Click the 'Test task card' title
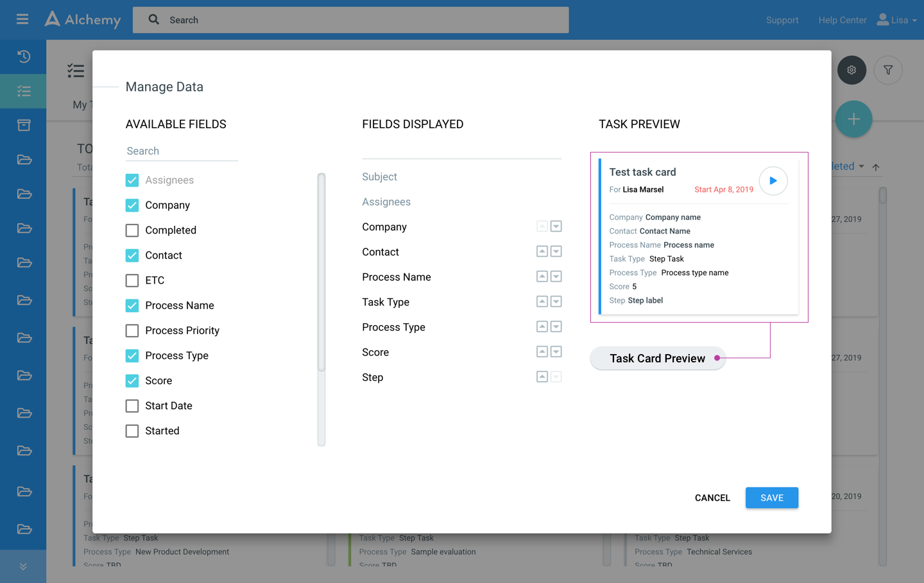Viewport: 924px width, 583px height. tap(642, 172)
